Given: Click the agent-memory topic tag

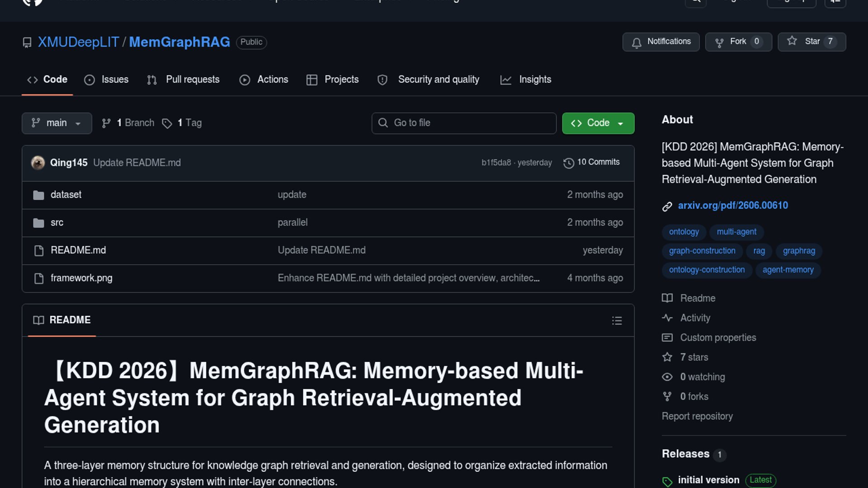Looking at the screenshot, I should pos(788,270).
